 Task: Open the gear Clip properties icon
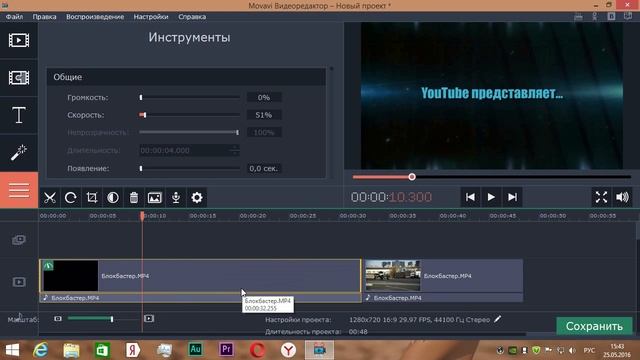[197, 198]
